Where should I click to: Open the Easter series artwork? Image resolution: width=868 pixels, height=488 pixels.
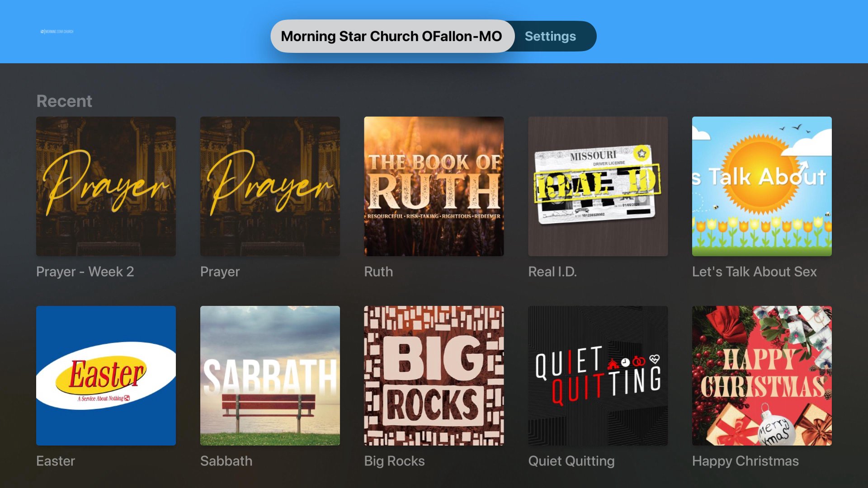[106, 375]
